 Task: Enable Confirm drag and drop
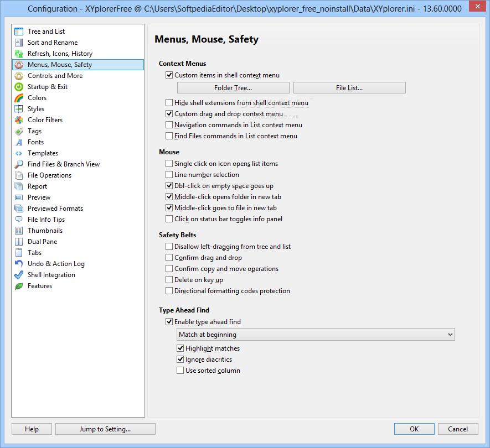click(x=169, y=258)
